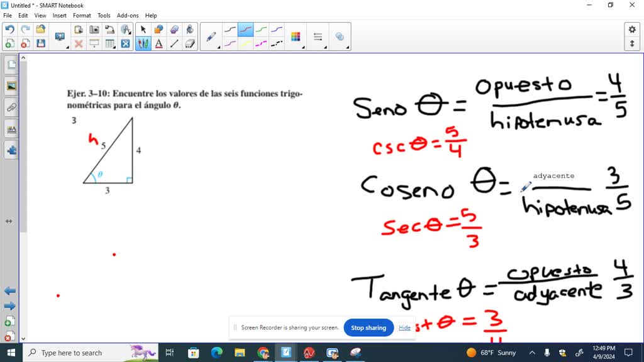Select the green pen line style
This screenshot has height=362, width=644.
click(261, 30)
